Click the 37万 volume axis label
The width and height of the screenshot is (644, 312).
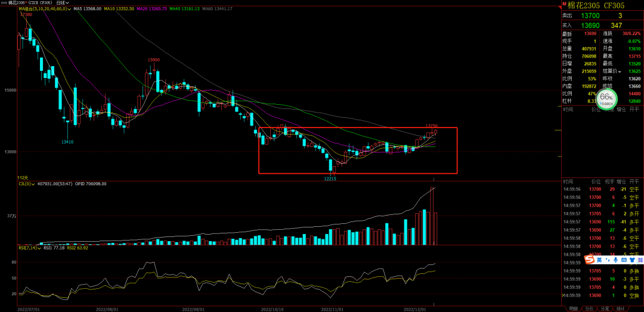click(11, 216)
